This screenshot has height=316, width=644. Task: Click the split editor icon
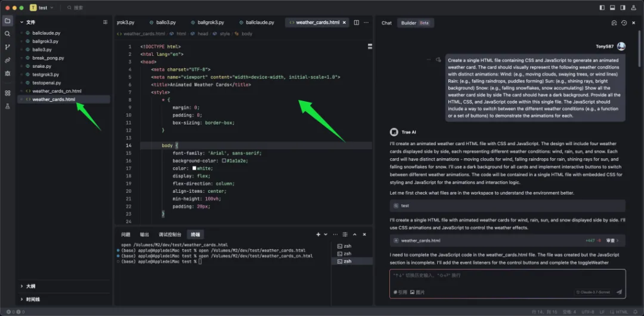pos(357,23)
